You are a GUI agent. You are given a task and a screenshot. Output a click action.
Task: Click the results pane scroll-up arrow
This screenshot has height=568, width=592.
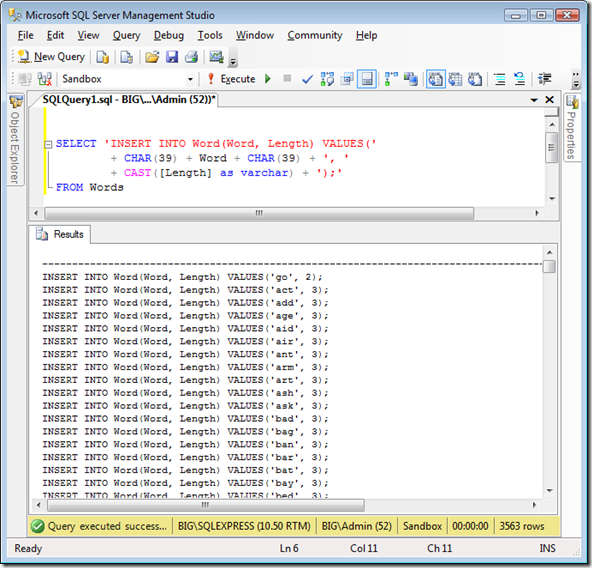(x=550, y=252)
